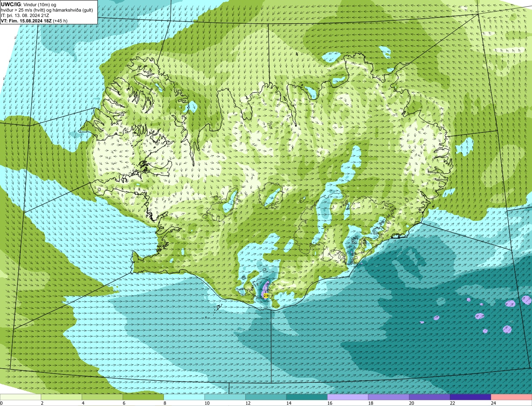532x406 pixels.
Task: Click the legend tick label "12"
Action: click(247, 403)
